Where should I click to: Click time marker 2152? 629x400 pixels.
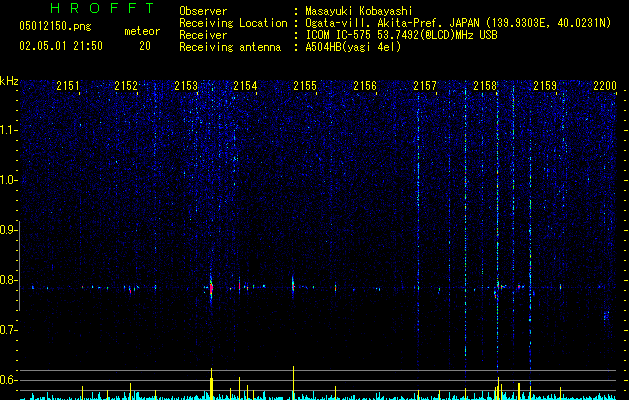click(x=126, y=86)
